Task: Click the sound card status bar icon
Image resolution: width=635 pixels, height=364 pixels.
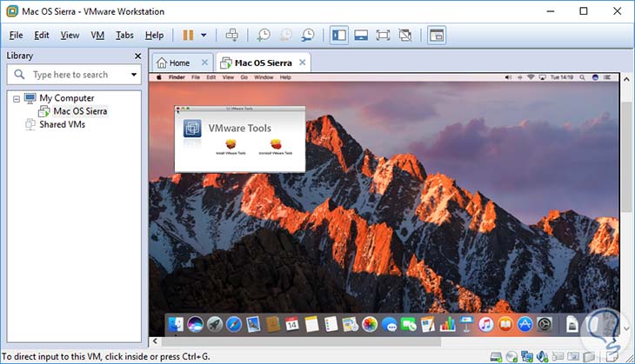Action: [542, 356]
